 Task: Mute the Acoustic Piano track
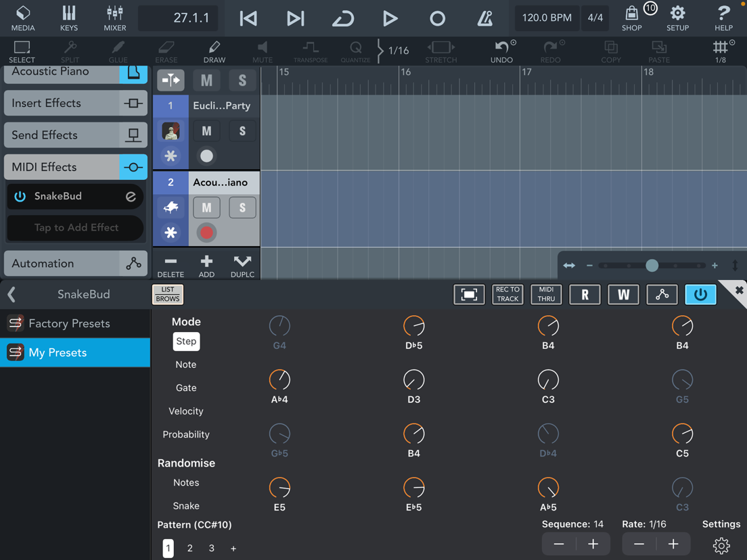[206, 207]
